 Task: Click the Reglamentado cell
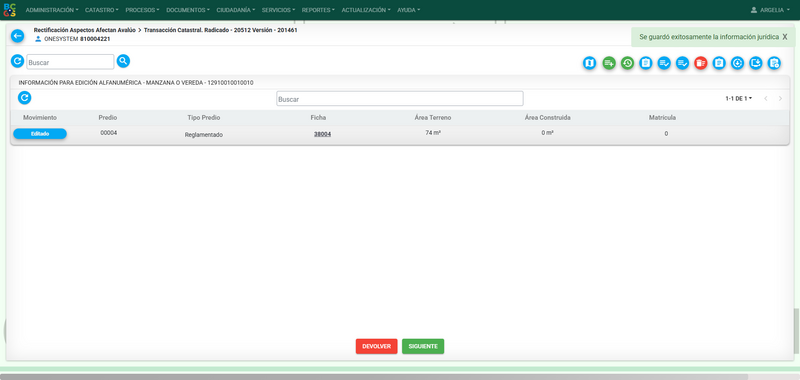coord(204,135)
